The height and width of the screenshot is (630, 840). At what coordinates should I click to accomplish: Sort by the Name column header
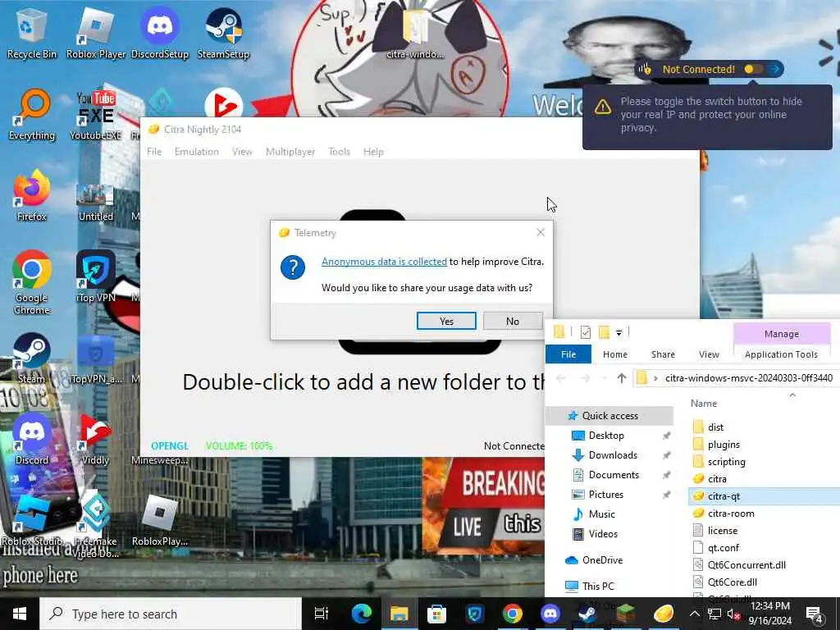[x=704, y=404]
